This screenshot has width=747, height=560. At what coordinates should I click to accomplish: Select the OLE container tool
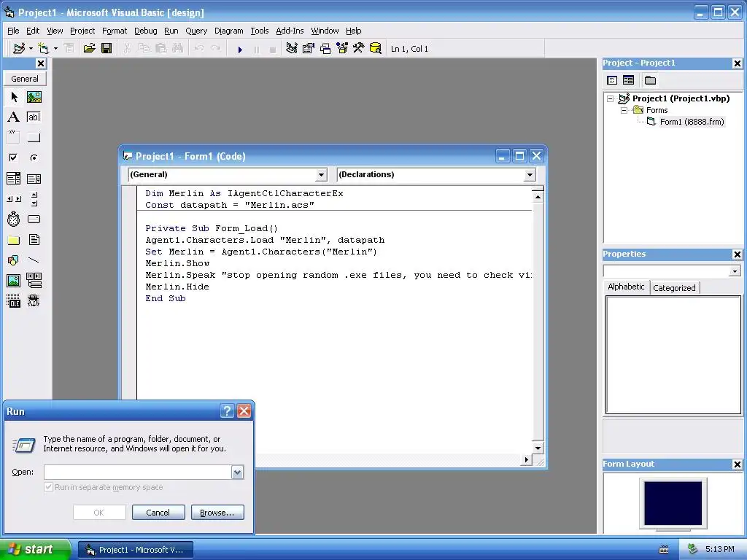[x=14, y=301]
